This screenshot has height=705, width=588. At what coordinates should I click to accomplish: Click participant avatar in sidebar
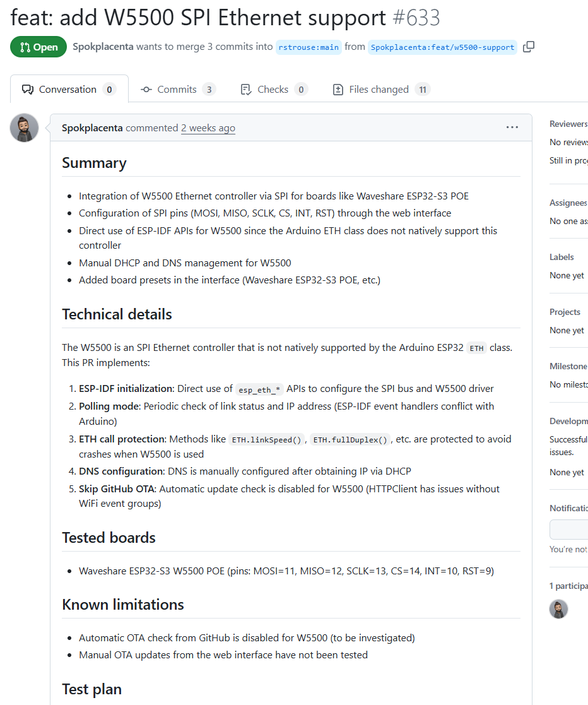pos(558,609)
